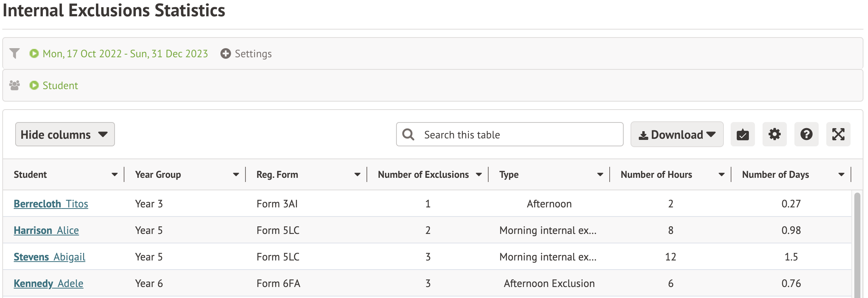Open Berrecloth Titos student profile
The height and width of the screenshot is (298, 868).
click(x=51, y=204)
